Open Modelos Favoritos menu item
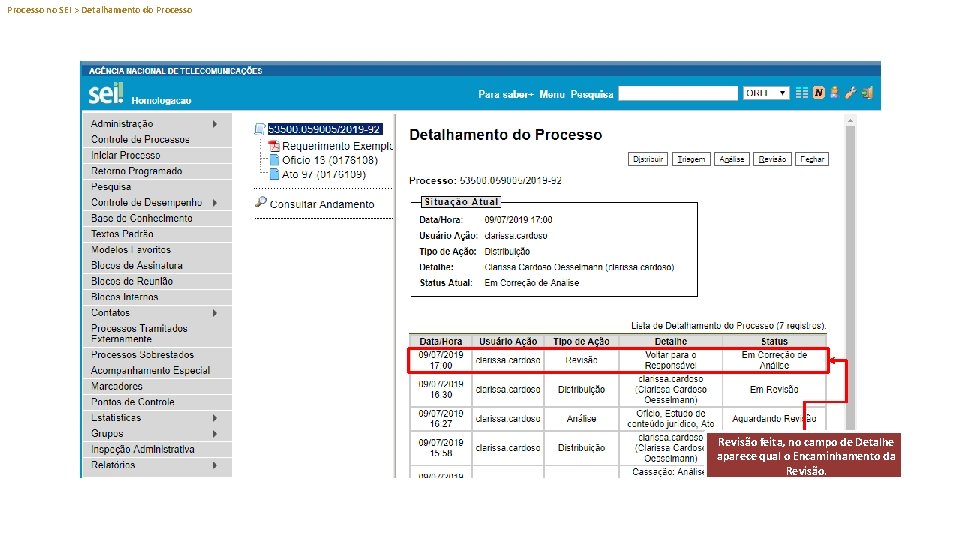The width and height of the screenshot is (960, 540). 131,250
